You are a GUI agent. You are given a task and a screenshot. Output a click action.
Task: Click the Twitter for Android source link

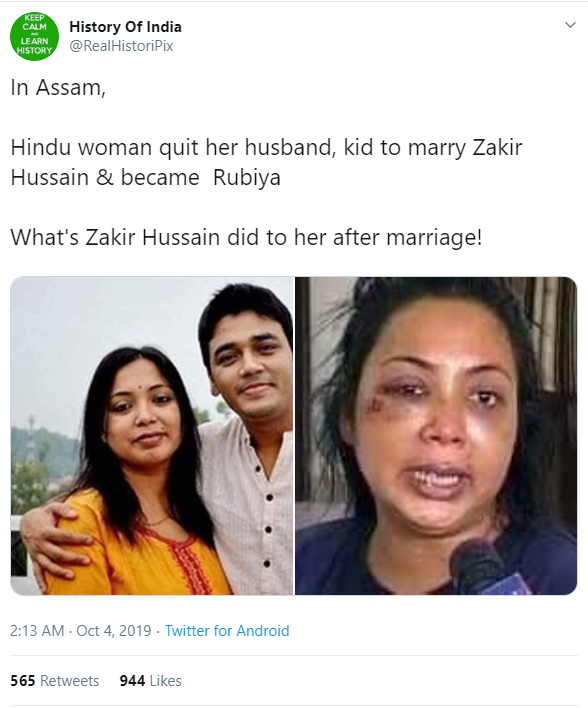point(227,630)
